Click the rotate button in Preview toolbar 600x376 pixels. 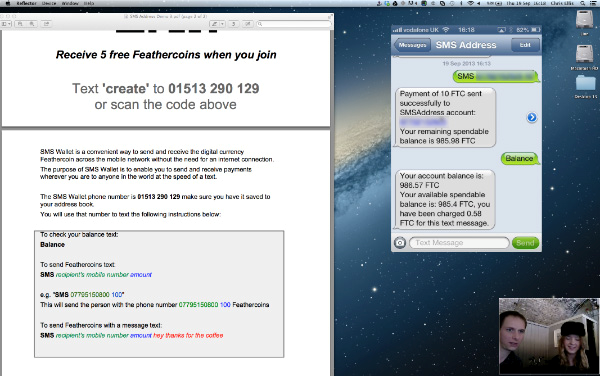point(233,24)
